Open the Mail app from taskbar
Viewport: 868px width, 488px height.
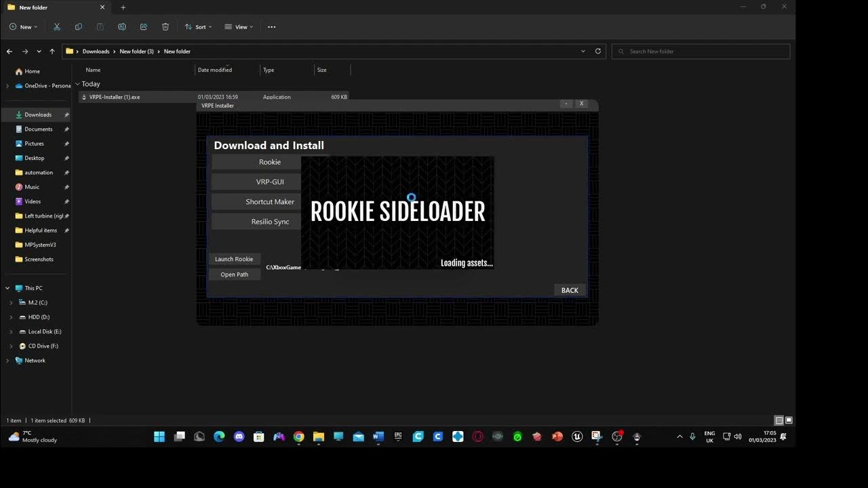pos(358,436)
